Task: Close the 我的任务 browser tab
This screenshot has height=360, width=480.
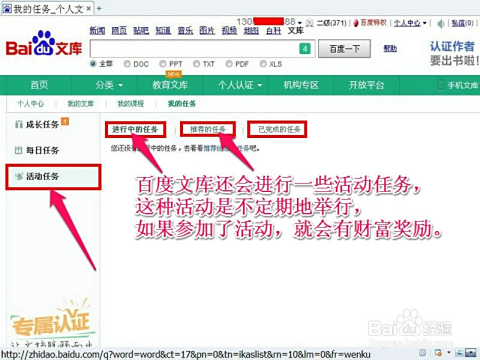Action: pyautogui.click(x=89, y=9)
